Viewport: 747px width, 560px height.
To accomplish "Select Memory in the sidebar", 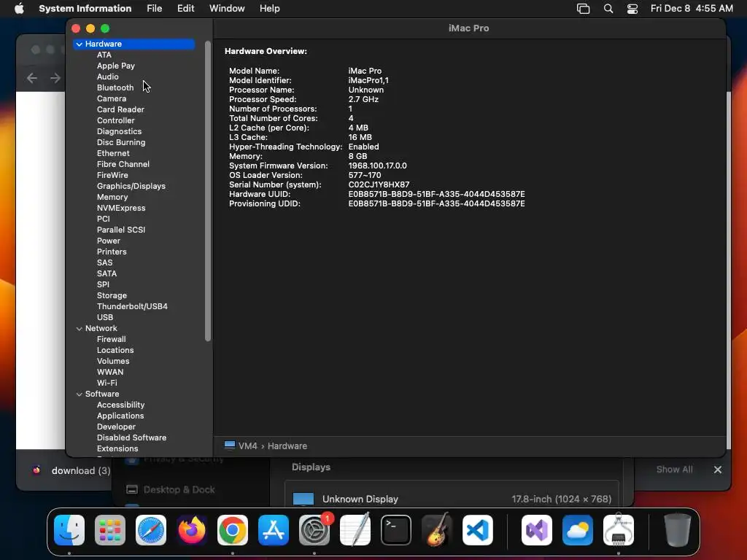I will [x=112, y=197].
